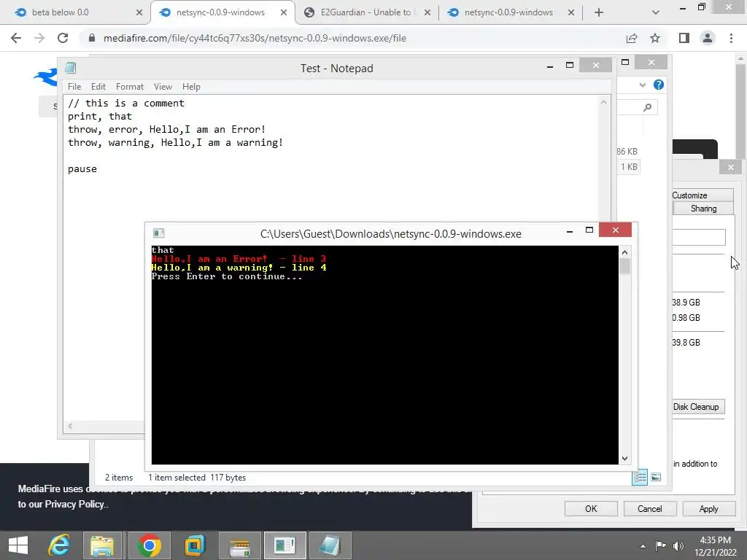Image resolution: width=747 pixels, height=560 pixels.
Task: Toggle Chrome side panel icon
Action: pyautogui.click(x=684, y=38)
